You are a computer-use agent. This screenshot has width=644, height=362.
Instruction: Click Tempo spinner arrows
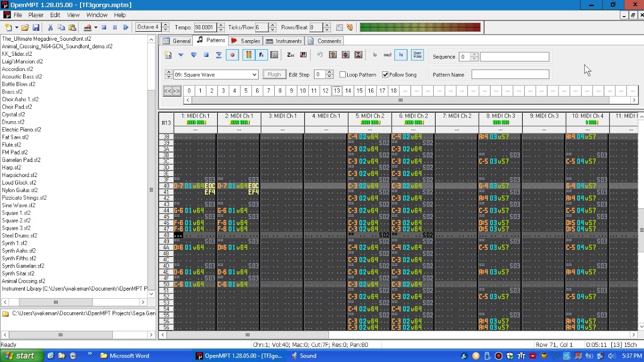[x=220, y=27]
